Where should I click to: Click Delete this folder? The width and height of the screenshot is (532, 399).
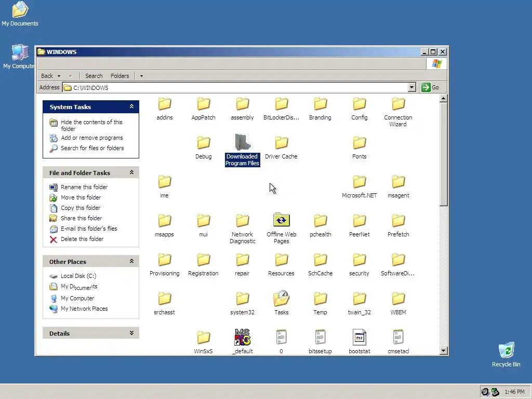click(x=82, y=239)
